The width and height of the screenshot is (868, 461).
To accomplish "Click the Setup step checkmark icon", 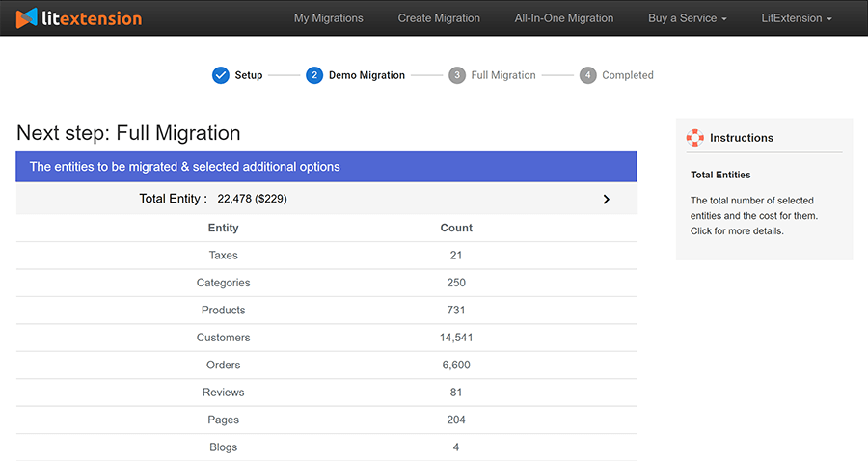I will [x=221, y=75].
